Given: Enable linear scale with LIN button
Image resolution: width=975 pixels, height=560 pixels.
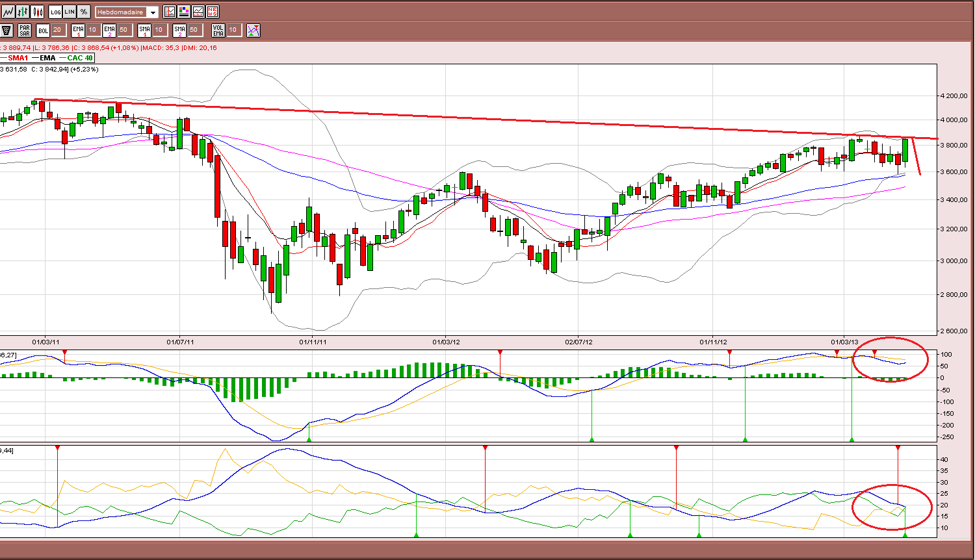Looking at the screenshot, I should click(70, 12).
